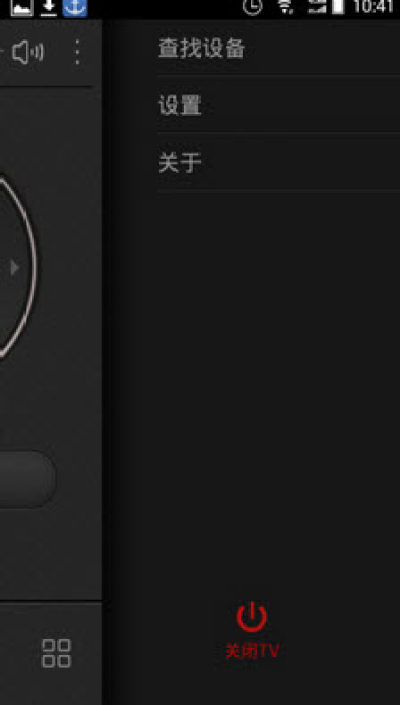400x705 pixels.
Task: Choose the 关于 menu entry
Action: pos(278,162)
